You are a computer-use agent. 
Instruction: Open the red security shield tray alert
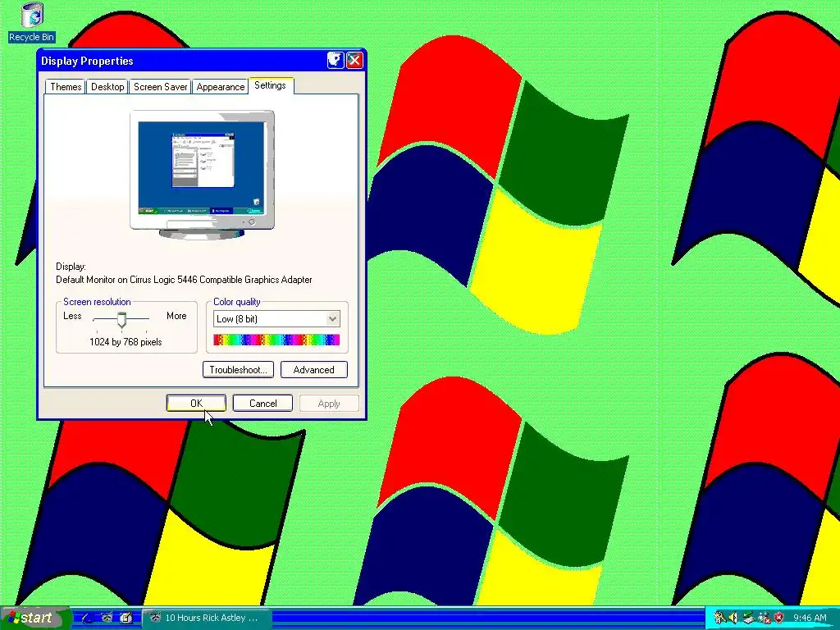tap(779, 618)
